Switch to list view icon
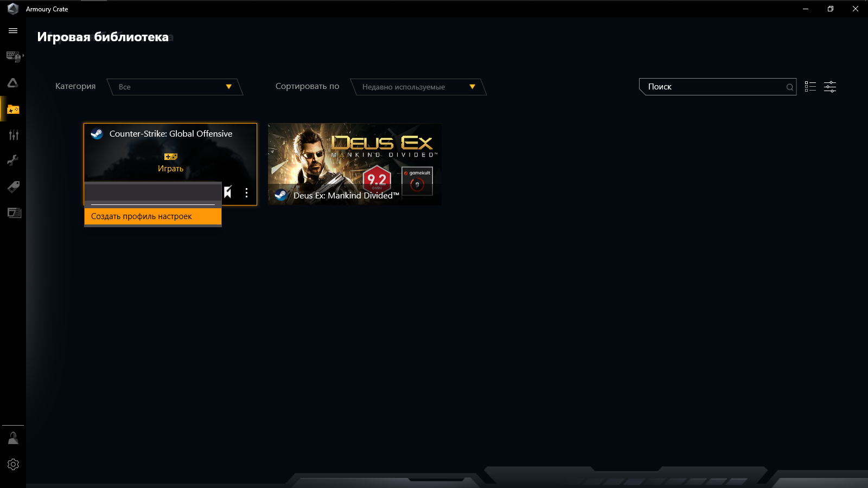This screenshot has height=488, width=868. coord(810,87)
